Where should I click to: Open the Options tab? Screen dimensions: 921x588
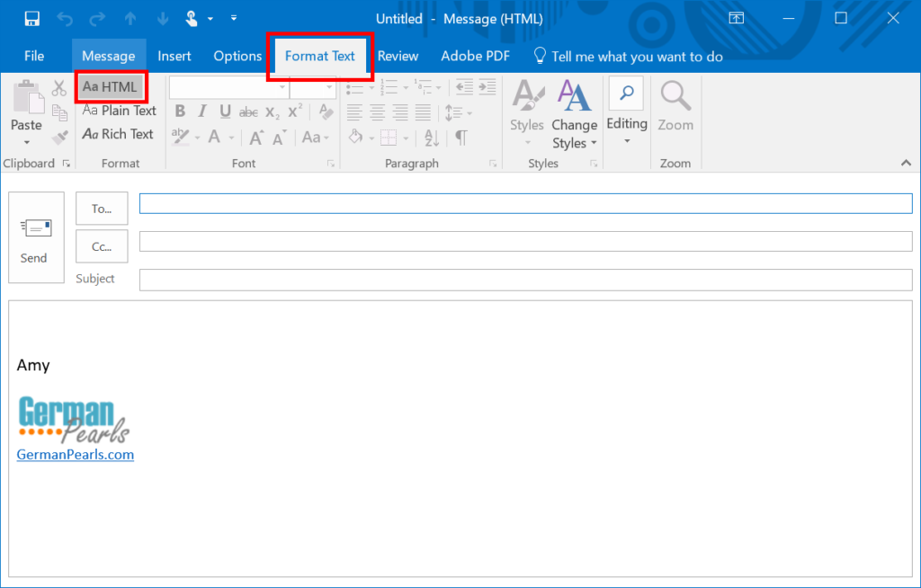point(237,56)
